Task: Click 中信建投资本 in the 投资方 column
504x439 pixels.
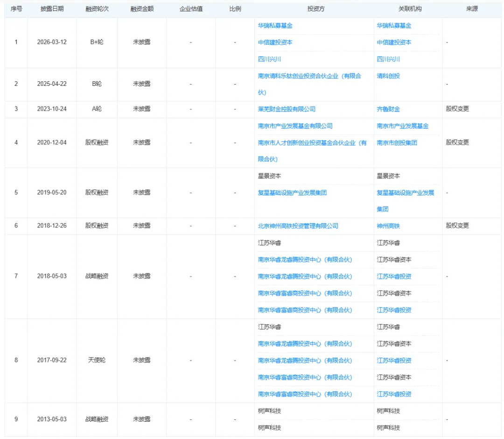Action: click(275, 42)
